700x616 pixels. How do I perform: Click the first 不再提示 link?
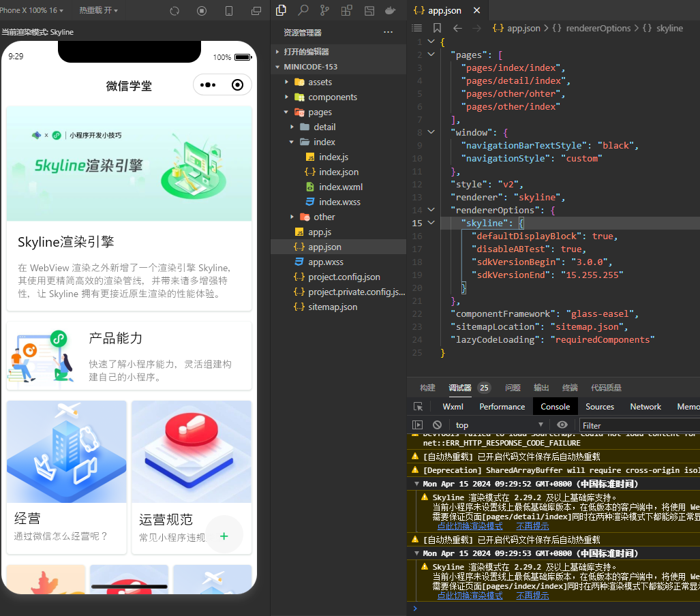coord(532,526)
